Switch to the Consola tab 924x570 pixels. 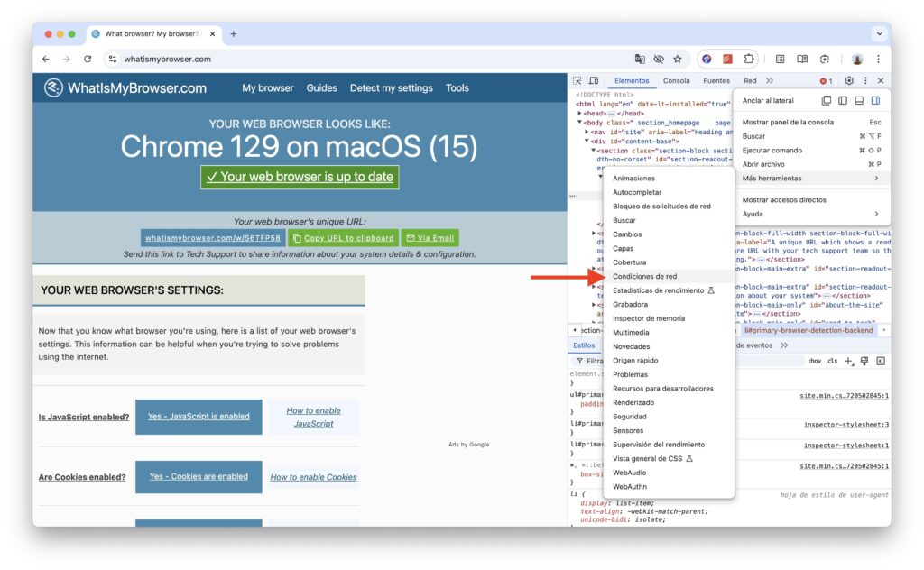coord(676,80)
